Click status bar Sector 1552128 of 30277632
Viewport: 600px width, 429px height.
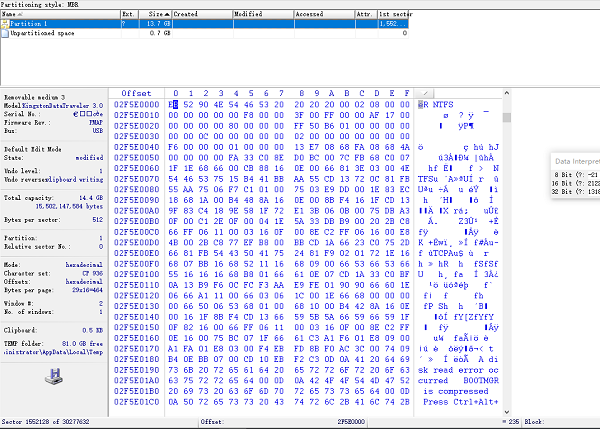45,422
